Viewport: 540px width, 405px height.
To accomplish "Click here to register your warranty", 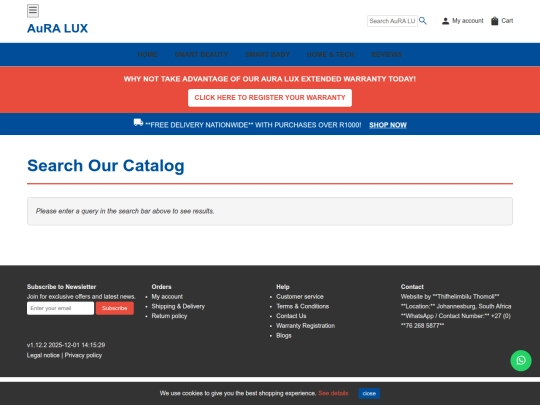I will 270,98.
